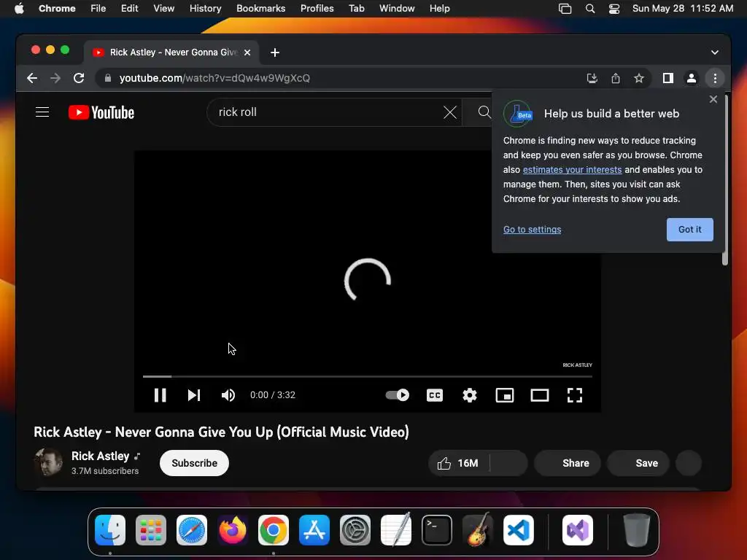Open Go to settings link
Viewport: 747px width, 560px height.
coord(532,230)
